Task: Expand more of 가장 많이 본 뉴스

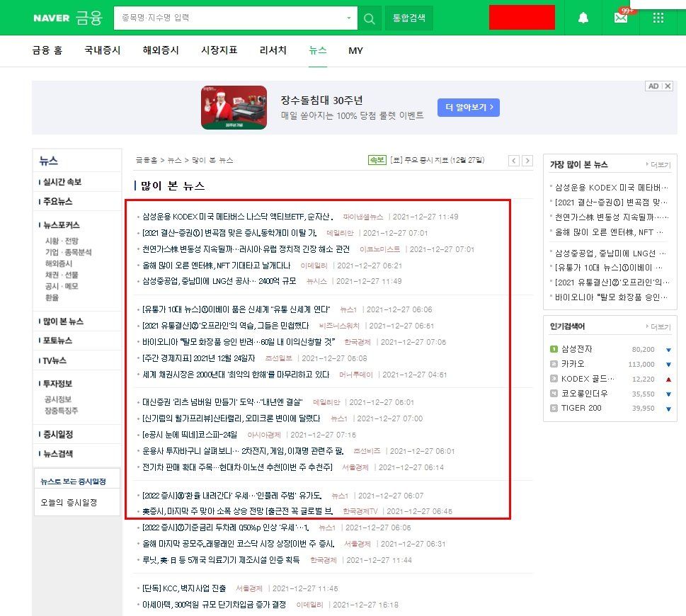Action: [658, 164]
